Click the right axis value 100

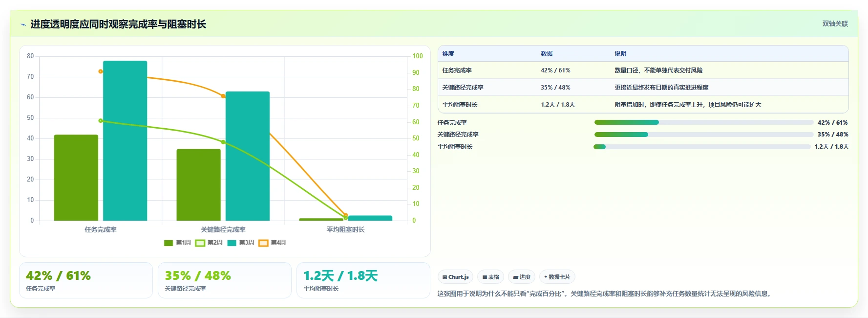(418, 56)
